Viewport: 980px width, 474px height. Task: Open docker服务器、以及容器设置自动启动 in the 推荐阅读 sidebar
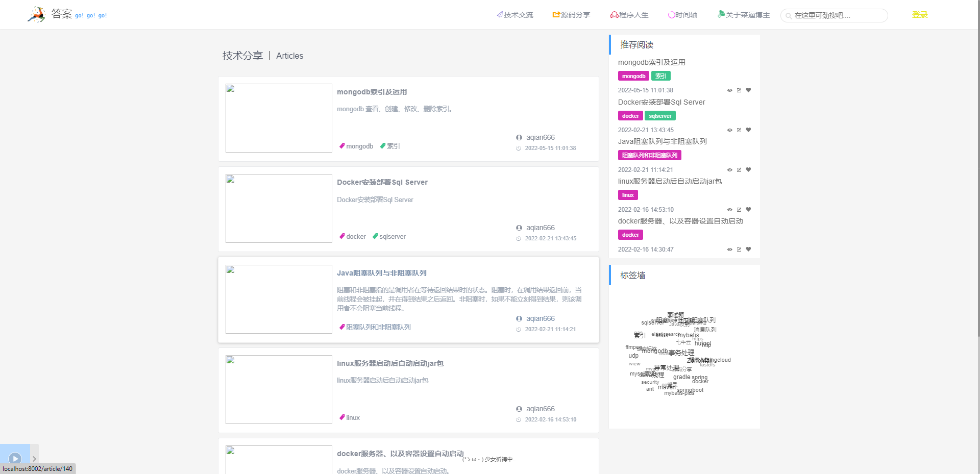click(680, 221)
